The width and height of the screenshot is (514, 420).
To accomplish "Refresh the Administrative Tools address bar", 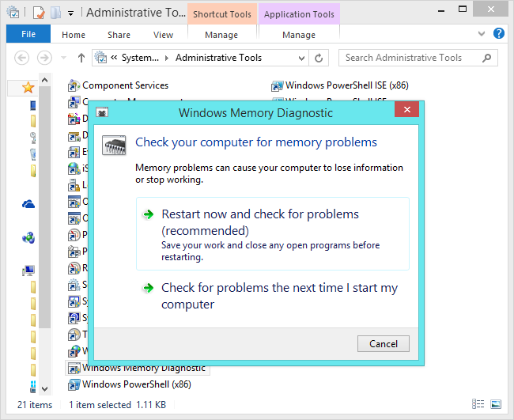I will (x=319, y=58).
